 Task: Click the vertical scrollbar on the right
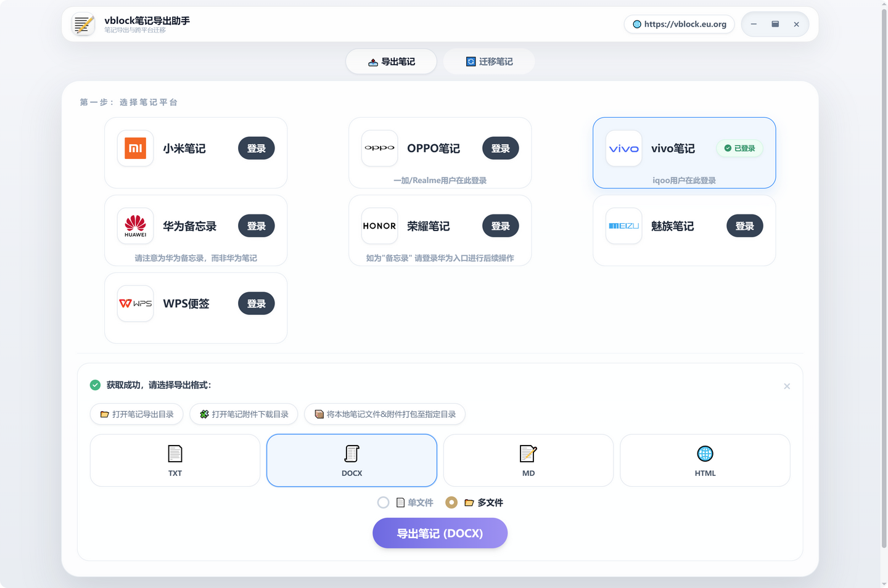pyautogui.click(x=884, y=277)
